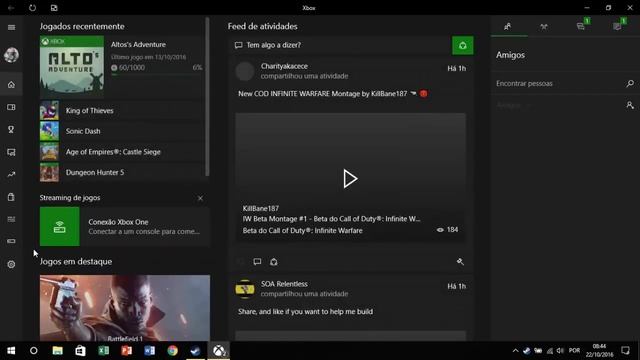Open the Battlefield 1 featured game image
Image resolution: width=640 pixels, height=360 pixels.
(125, 308)
